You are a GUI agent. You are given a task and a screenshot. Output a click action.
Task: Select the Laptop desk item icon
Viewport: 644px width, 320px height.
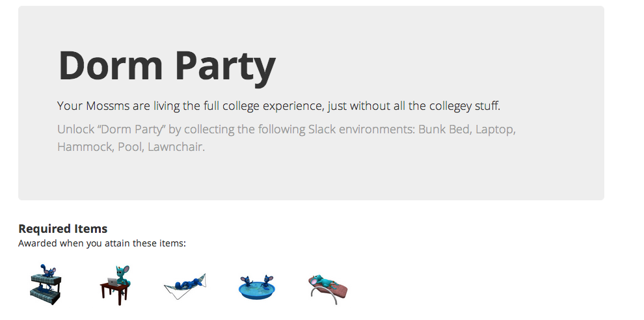pyautogui.click(x=116, y=284)
